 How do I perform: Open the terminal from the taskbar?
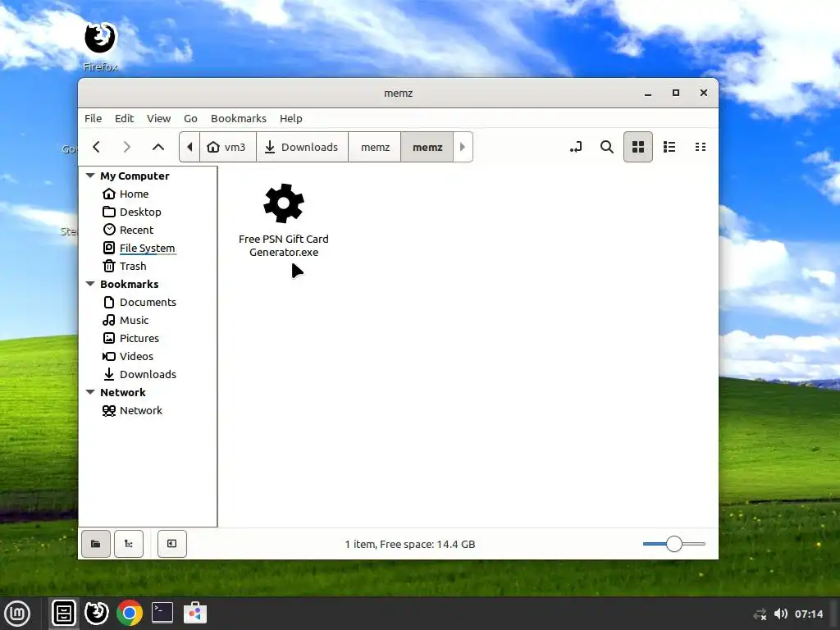[x=162, y=613]
